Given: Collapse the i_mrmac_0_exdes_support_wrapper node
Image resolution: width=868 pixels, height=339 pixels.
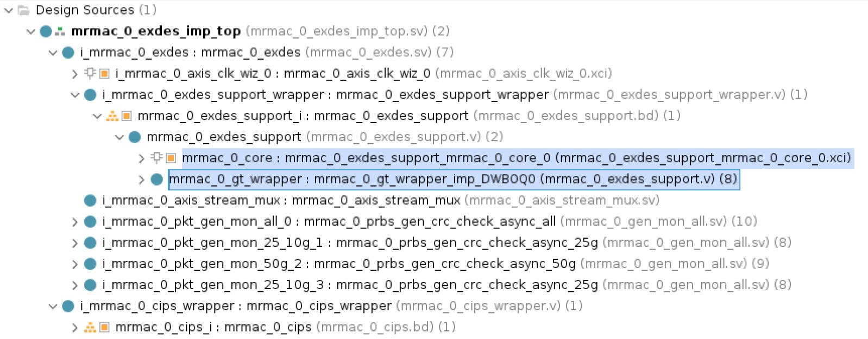Looking at the screenshot, I should pyautogui.click(x=75, y=95).
